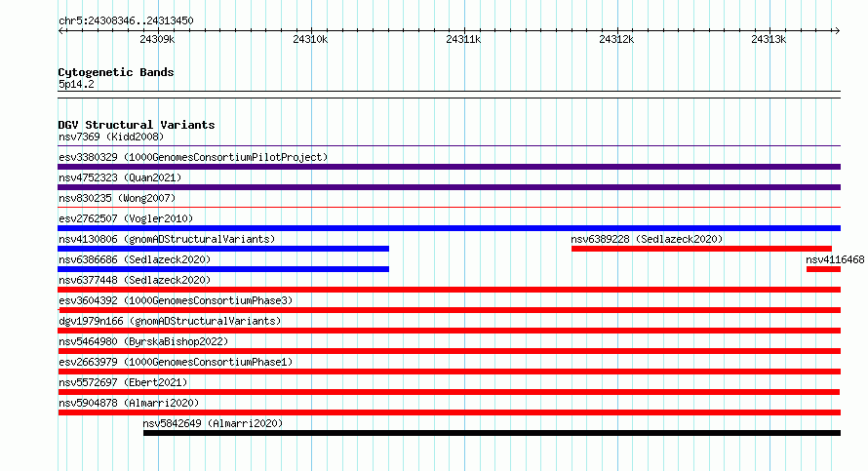
Task: Click the DGV Structural Variants track title
Action: coord(137,125)
